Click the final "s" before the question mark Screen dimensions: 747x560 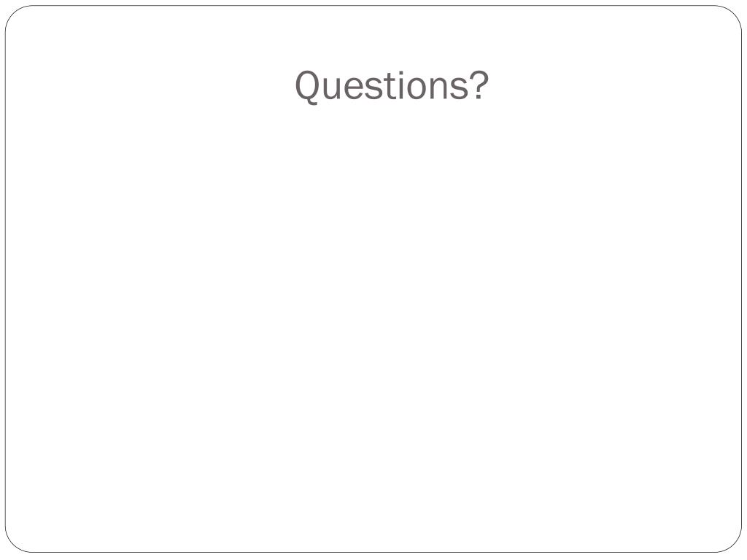coord(459,88)
